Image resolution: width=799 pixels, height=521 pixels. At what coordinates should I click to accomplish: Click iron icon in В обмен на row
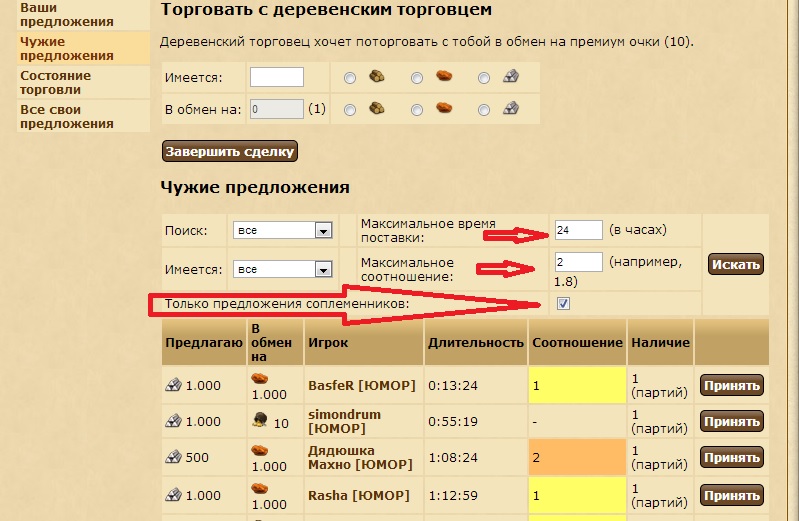click(511, 108)
